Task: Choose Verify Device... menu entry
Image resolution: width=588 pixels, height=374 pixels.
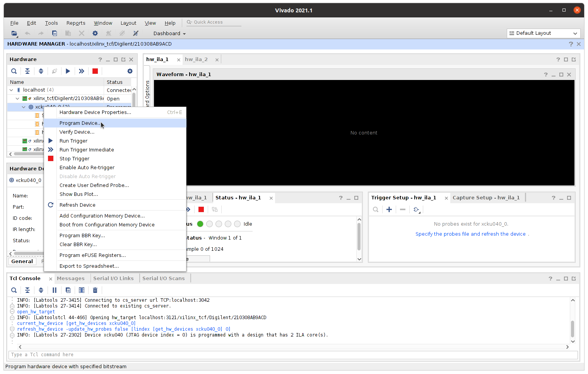Action: 115,132
